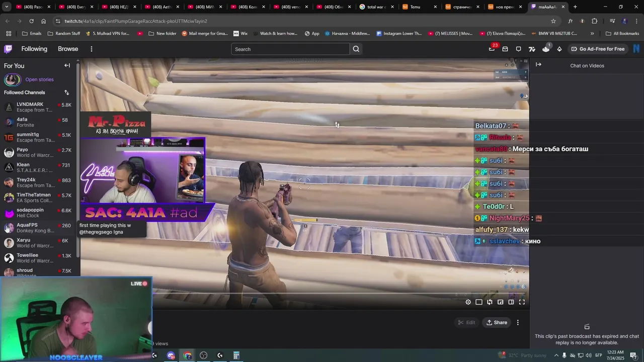The width and height of the screenshot is (644, 362).
Task: Open the user profile avatar menu
Action: [636, 49]
